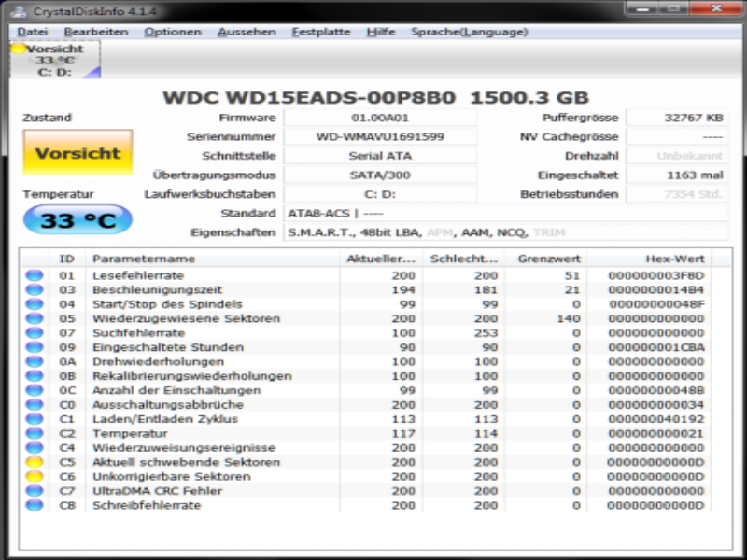Click yellow warning icon for Aktuell schwebende Sektoren

pyautogui.click(x=35, y=462)
